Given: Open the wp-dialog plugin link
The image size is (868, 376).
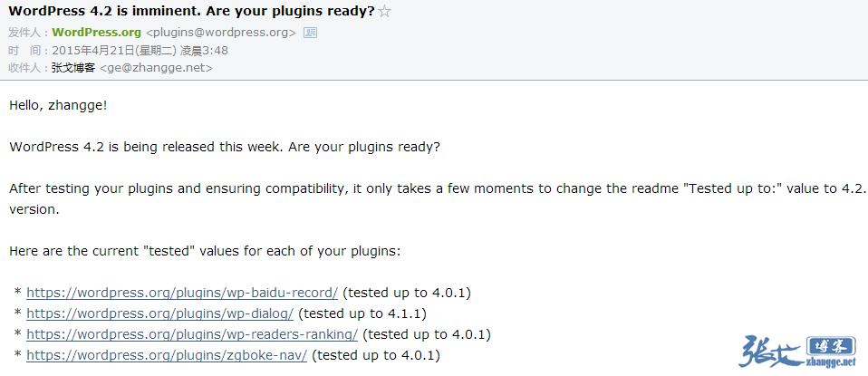Looking at the screenshot, I should tap(159, 313).
